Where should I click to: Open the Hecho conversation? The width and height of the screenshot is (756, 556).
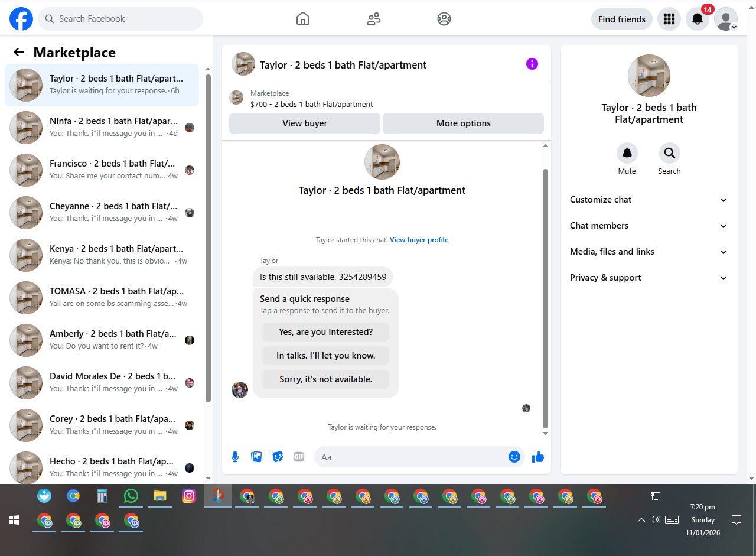tap(102, 467)
